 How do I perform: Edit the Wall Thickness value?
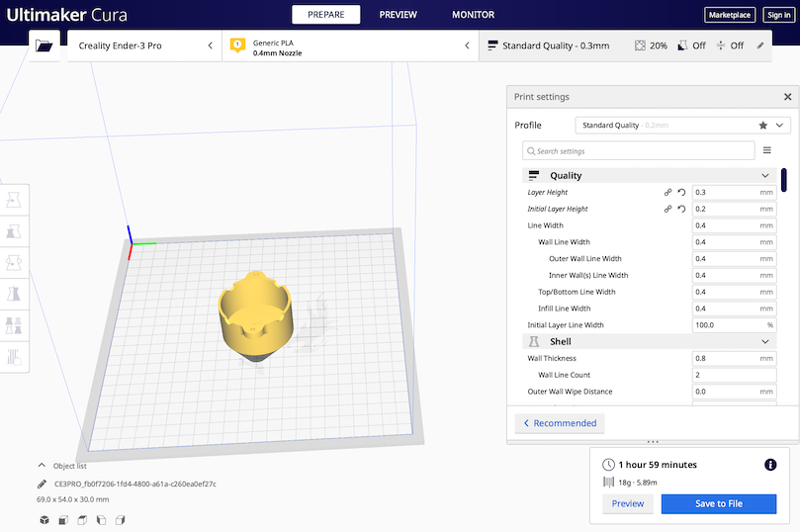(x=734, y=358)
